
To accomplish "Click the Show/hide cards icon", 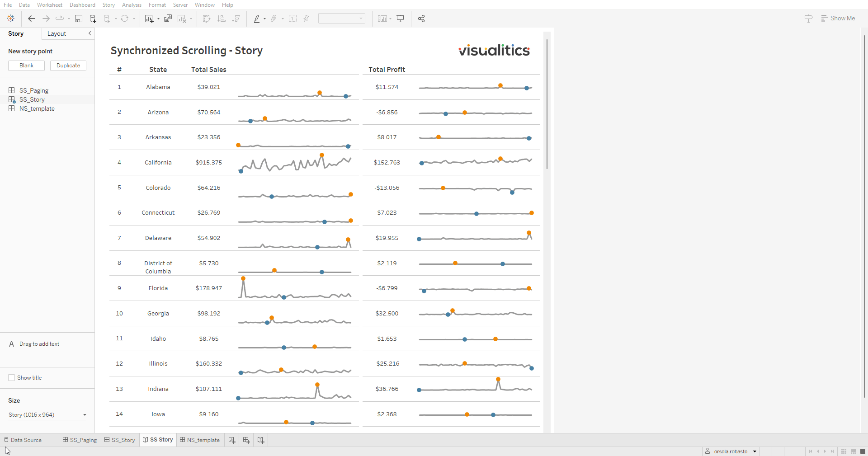I will click(x=382, y=19).
